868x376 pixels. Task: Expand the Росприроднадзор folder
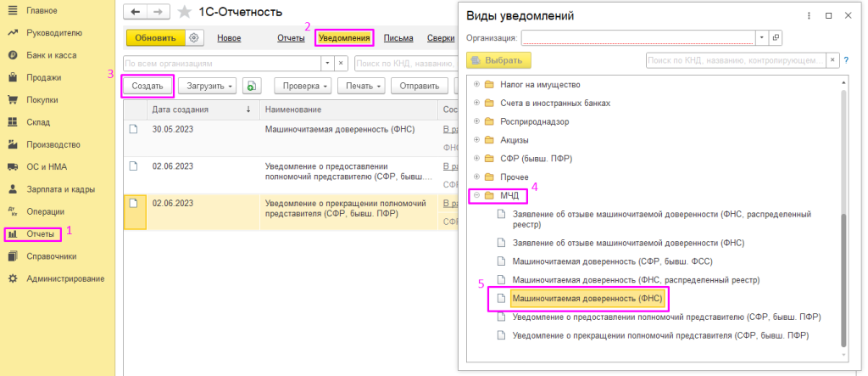476,121
